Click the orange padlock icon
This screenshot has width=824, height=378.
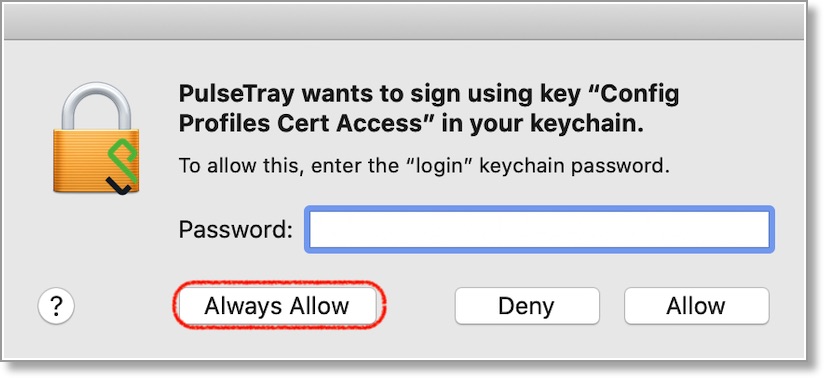pos(96,139)
